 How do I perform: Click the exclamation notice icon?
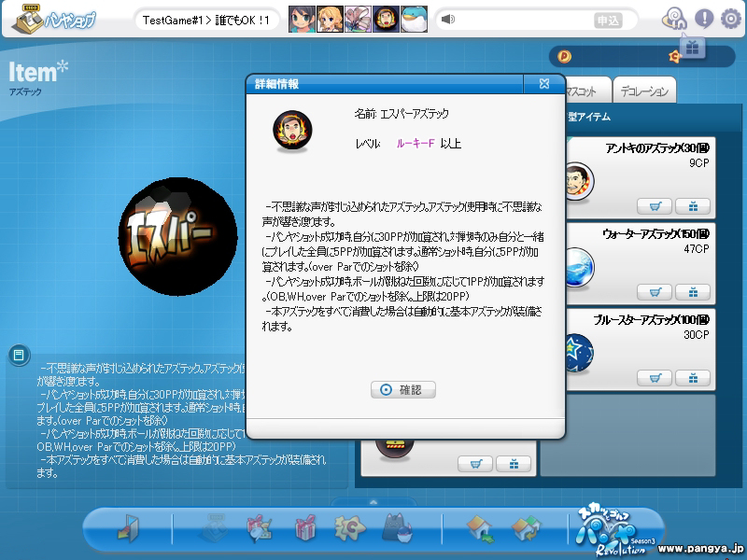(703, 18)
